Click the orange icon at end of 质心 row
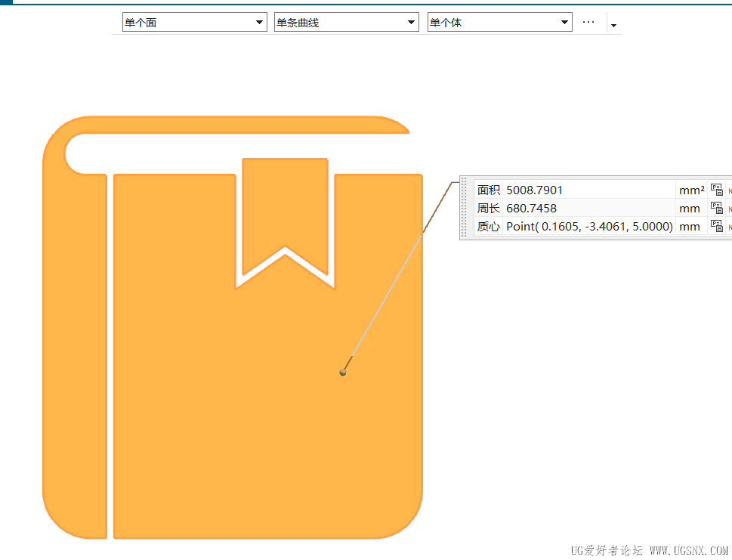Screen dimensions: 732x560 click(730, 227)
